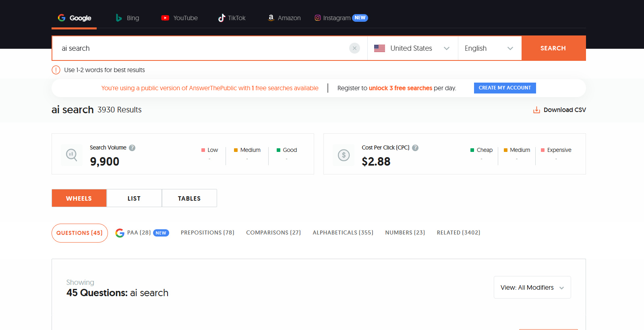The height and width of the screenshot is (330, 644).
Task: Click the CREATE MY ACCOUNT button
Action: click(x=505, y=88)
